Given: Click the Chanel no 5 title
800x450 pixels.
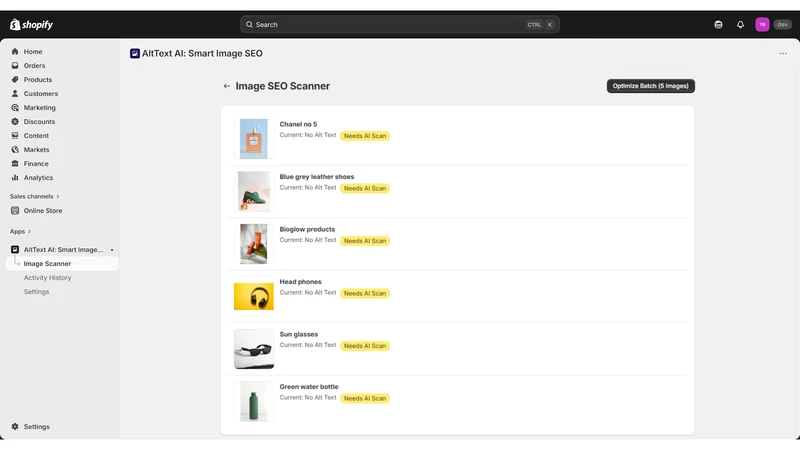Looking at the screenshot, I should coord(298,124).
